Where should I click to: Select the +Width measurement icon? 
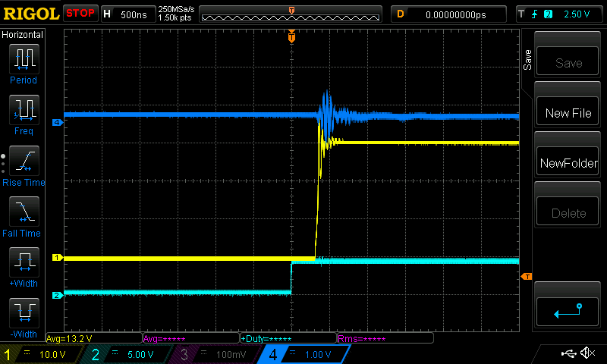coord(24,265)
